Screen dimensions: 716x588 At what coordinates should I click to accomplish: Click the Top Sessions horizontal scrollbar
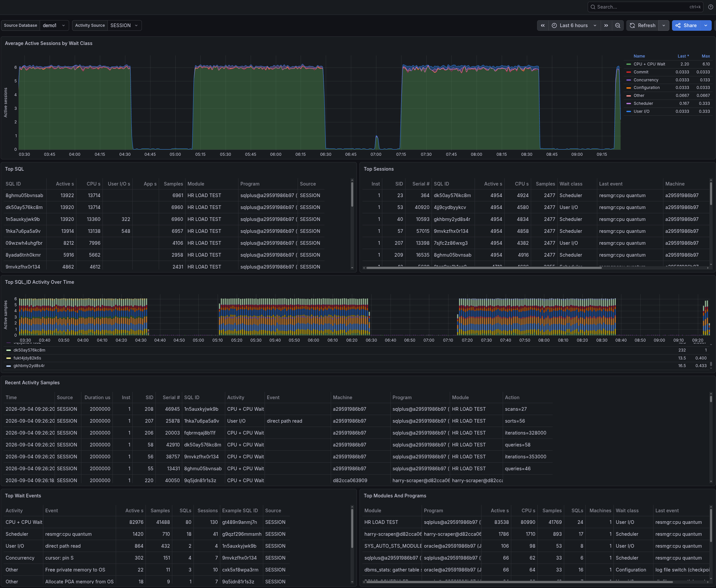(484, 268)
